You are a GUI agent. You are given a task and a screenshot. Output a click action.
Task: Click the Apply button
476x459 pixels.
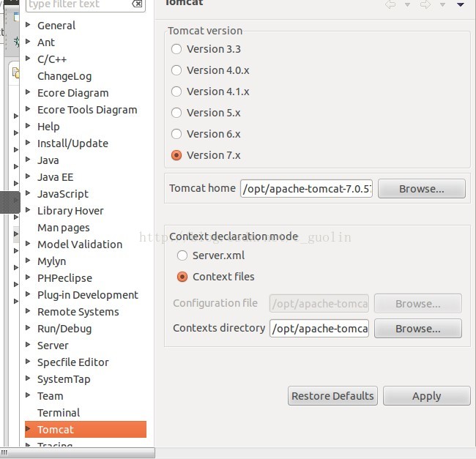point(426,396)
